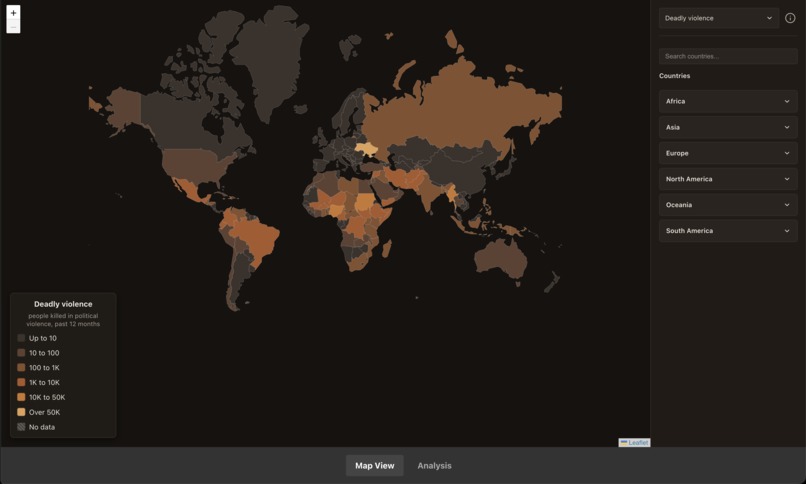Image resolution: width=806 pixels, height=484 pixels.
Task: Expand the Africa country group
Action: point(728,101)
